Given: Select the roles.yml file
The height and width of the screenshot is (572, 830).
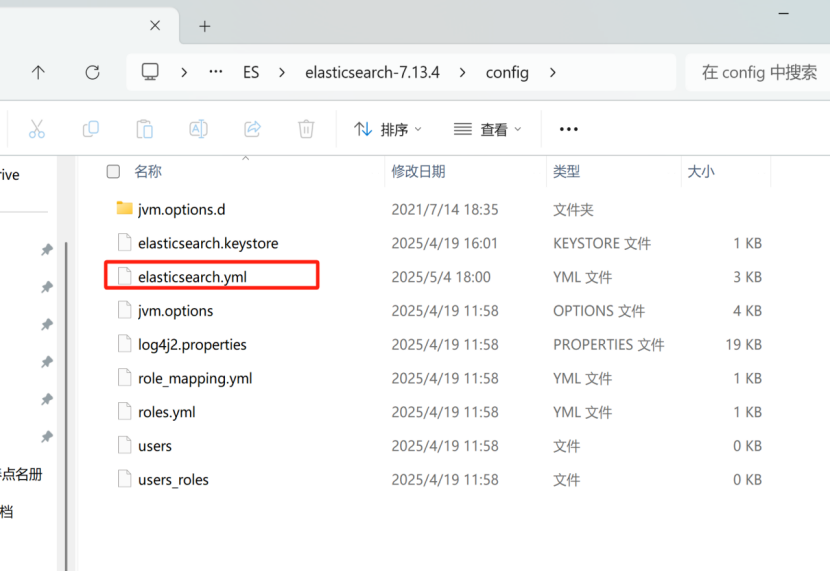Looking at the screenshot, I should (x=167, y=412).
